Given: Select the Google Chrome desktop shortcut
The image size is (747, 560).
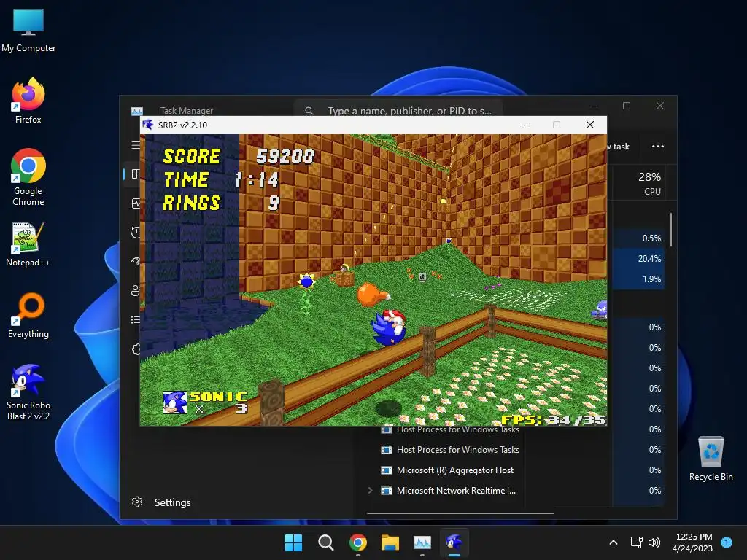Looking at the screenshot, I should pyautogui.click(x=28, y=177).
